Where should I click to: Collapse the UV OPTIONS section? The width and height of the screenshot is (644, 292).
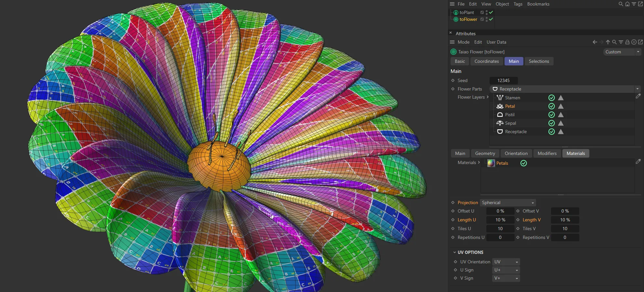click(454, 252)
